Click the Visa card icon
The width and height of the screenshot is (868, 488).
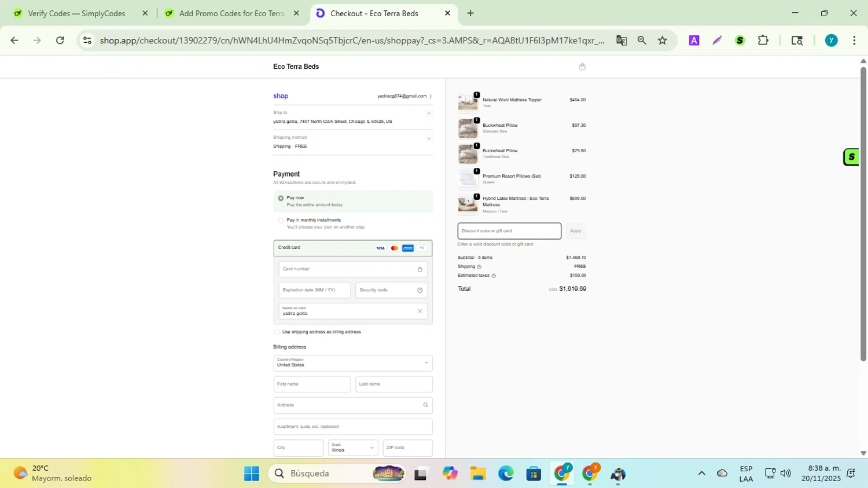(380, 248)
